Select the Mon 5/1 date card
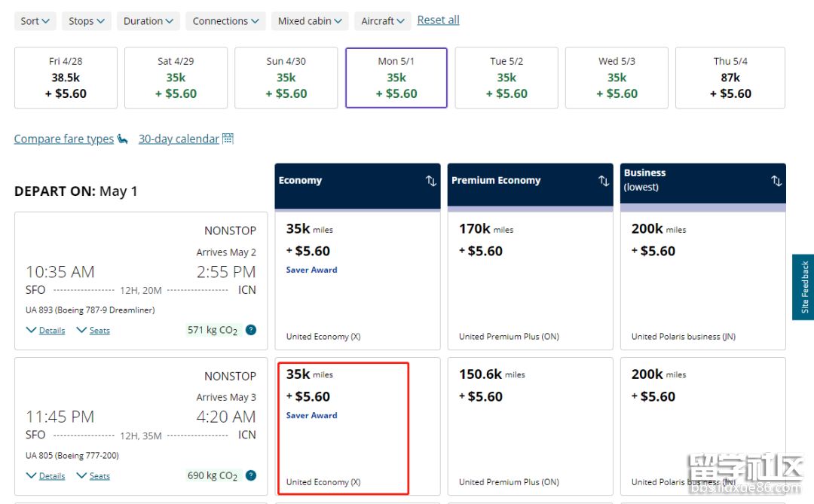Screen dimensions: 814x504 [x=396, y=78]
